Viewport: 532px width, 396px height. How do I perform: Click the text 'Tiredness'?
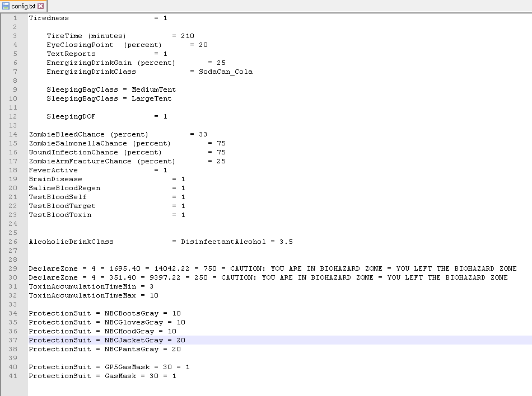49,18
